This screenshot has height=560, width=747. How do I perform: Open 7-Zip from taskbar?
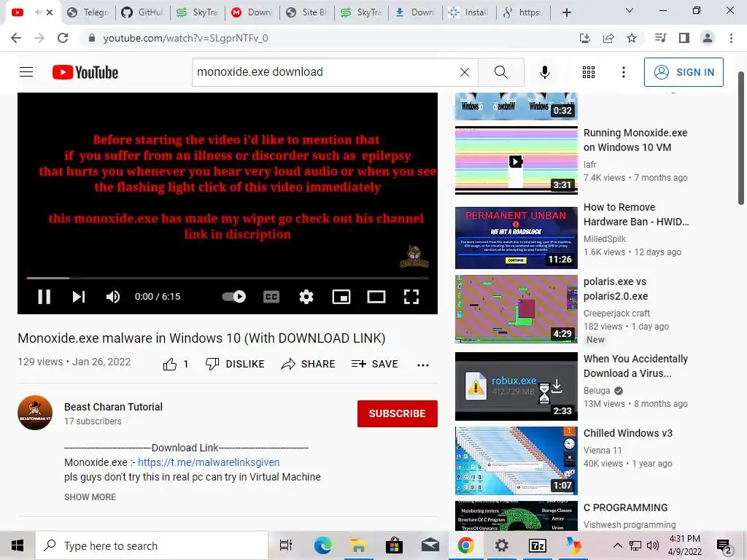pos(538,545)
